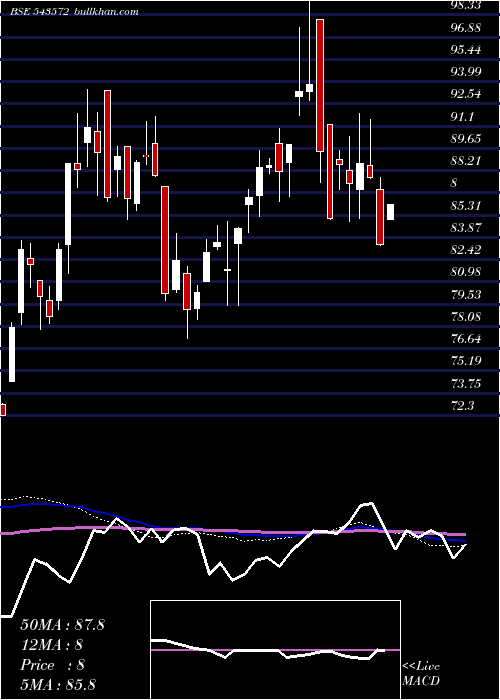
Task: Select the 98.33 price axis label
Action: click(x=466, y=5)
